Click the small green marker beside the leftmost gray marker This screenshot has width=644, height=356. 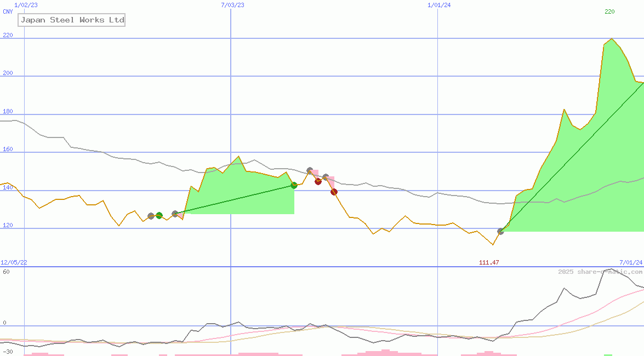click(159, 215)
